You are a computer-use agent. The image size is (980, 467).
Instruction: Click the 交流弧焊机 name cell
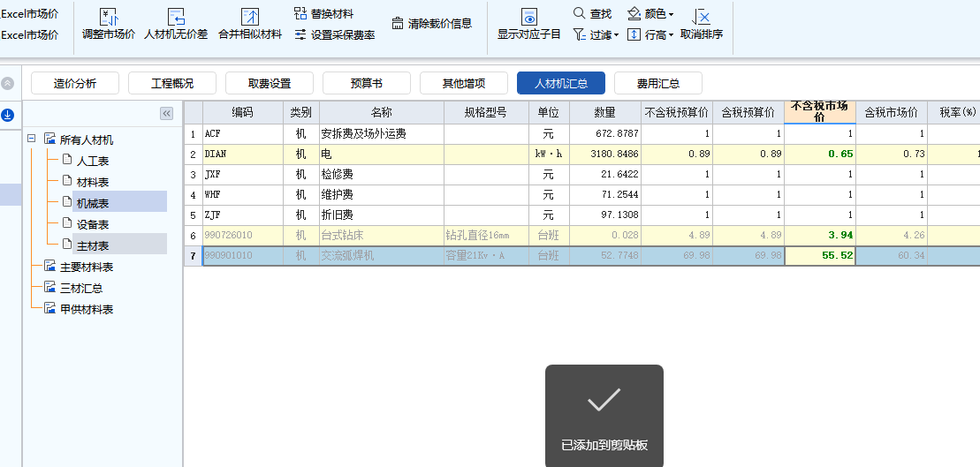pos(382,256)
